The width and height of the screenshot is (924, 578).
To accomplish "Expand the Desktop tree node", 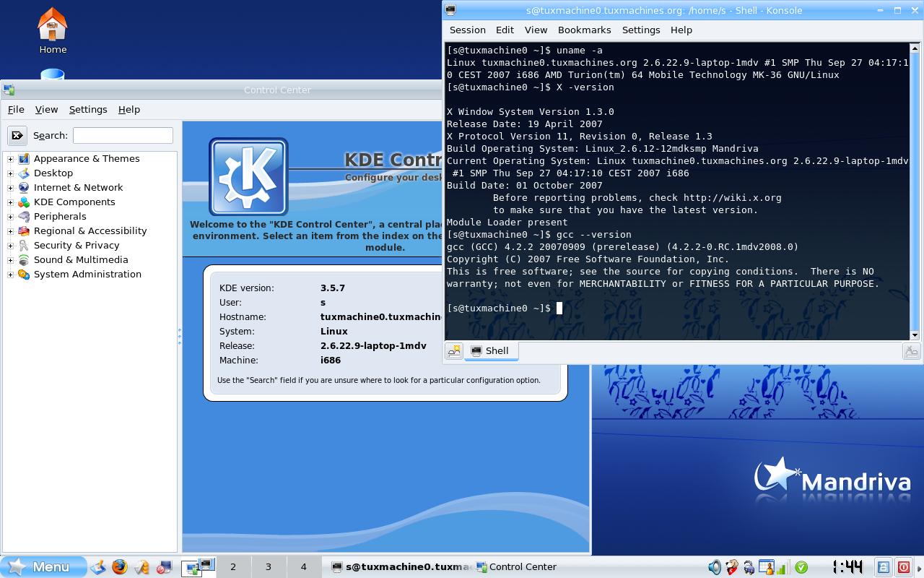I will [11, 173].
